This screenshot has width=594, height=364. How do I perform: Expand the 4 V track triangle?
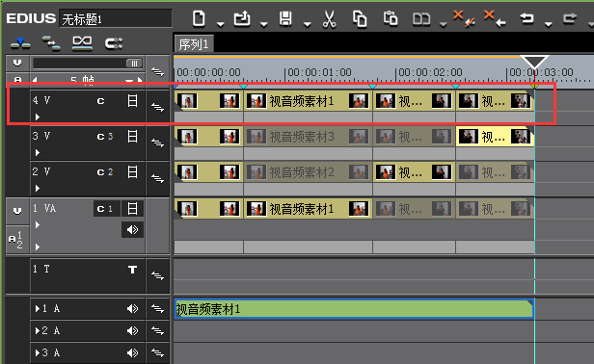click(38, 117)
